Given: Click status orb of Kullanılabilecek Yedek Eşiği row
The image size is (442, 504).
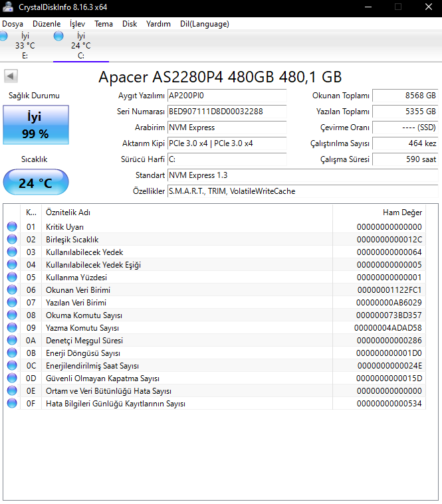Looking at the screenshot, I should (12, 264).
